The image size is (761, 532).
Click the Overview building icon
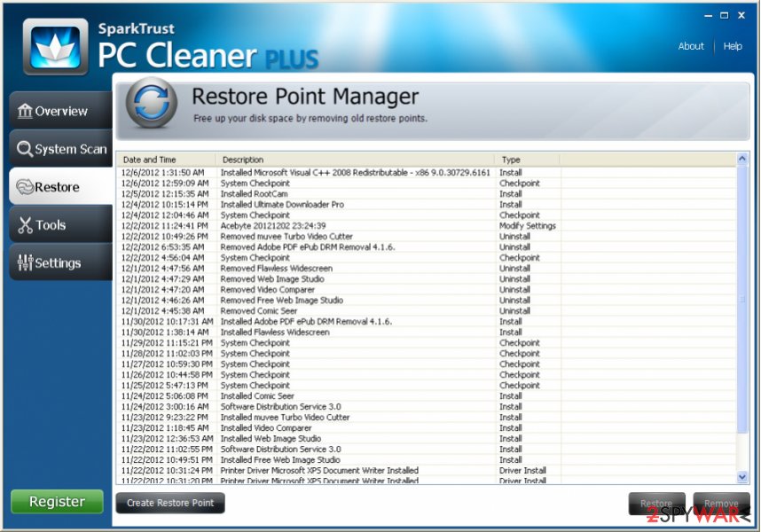point(25,111)
